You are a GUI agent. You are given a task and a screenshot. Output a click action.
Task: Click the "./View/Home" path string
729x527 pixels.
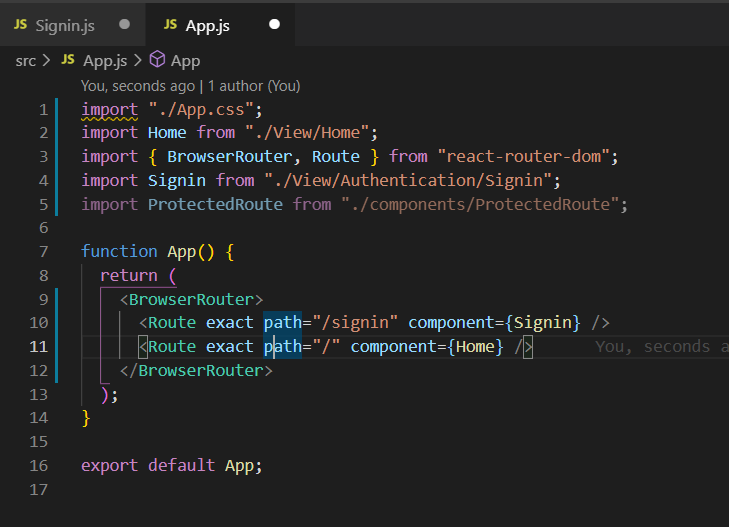307,133
